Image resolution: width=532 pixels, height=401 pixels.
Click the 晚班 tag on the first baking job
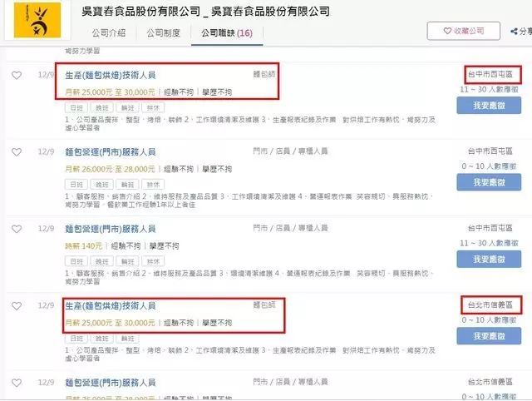point(102,107)
